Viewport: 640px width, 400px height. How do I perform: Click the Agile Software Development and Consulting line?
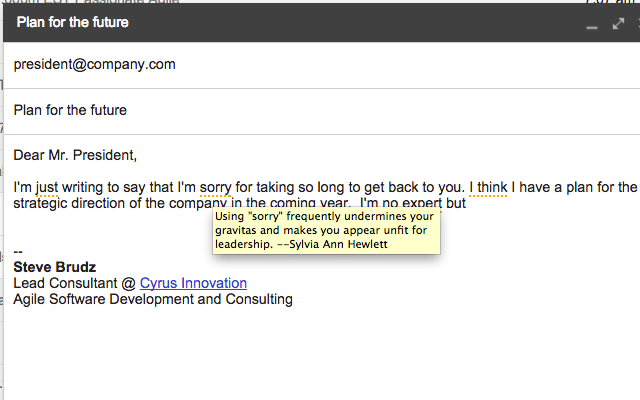(153, 299)
